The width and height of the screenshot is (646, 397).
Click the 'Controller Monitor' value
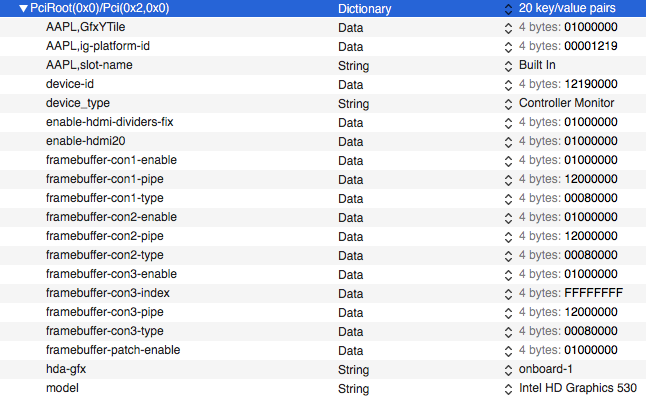pos(566,103)
